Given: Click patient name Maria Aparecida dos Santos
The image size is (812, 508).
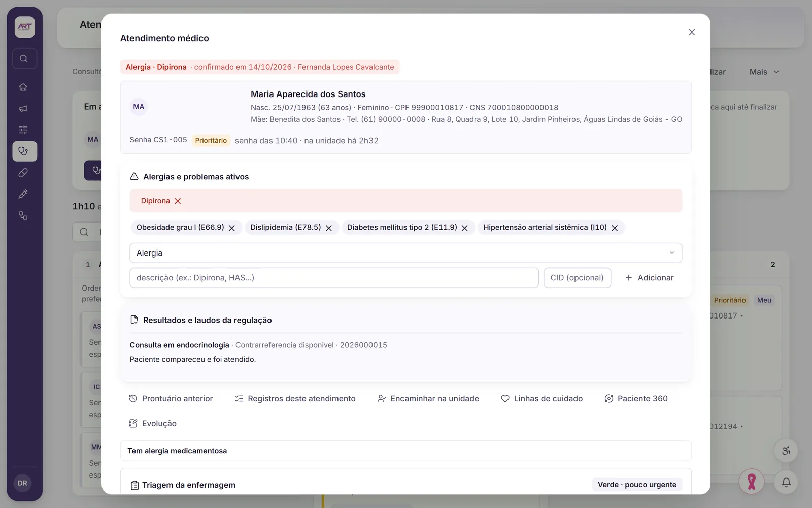Looking at the screenshot, I should point(308,94).
